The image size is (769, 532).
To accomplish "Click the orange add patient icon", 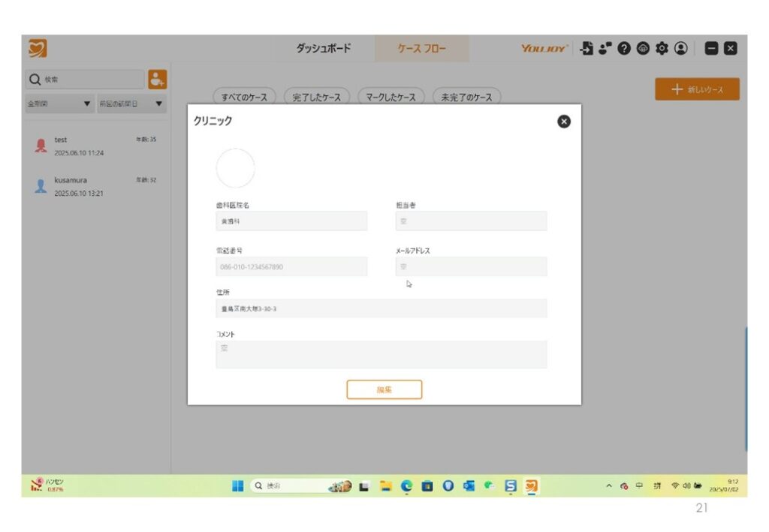I will tap(157, 79).
